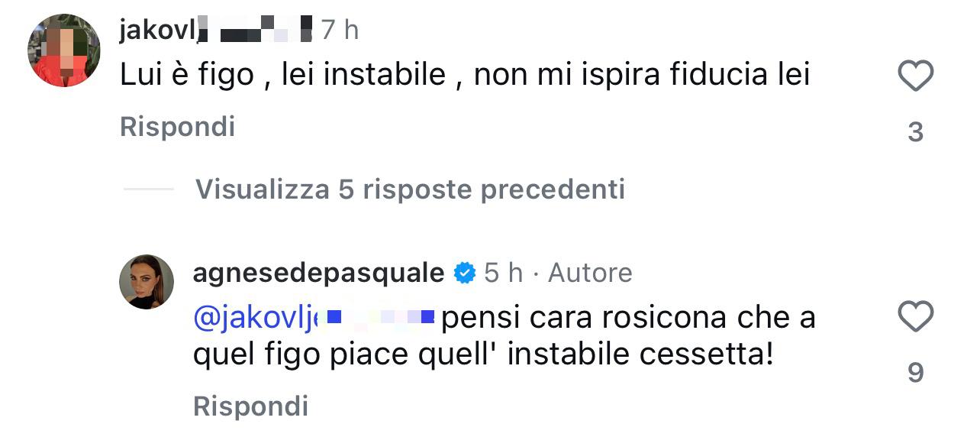The image size is (980, 437).
Task: Open the agnesedepasquale username link
Action: tap(318, 273)
